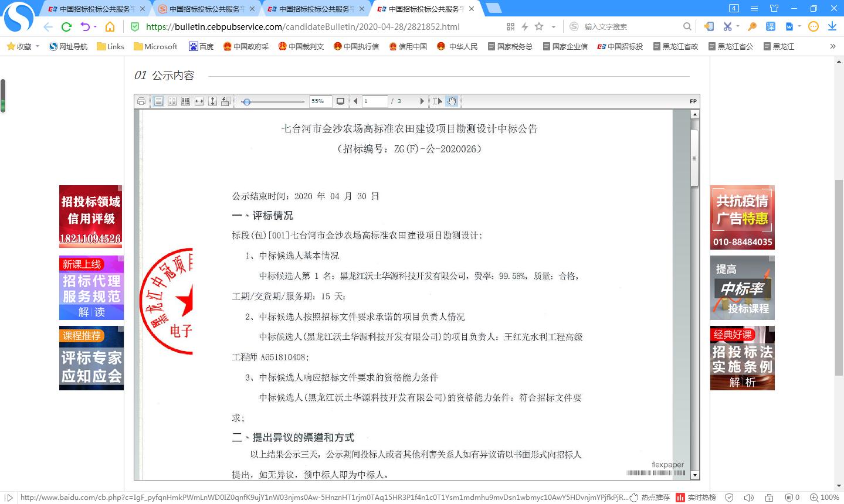Rotate the document page
Viewport: 844px width, 504px height.
click(226, 101)
